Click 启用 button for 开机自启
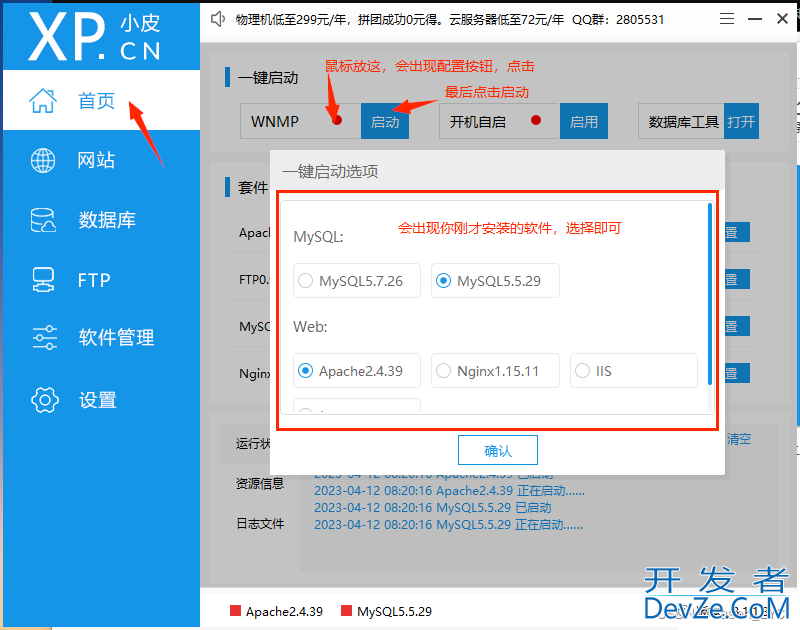Screen dimensions: 800x630 584,121
